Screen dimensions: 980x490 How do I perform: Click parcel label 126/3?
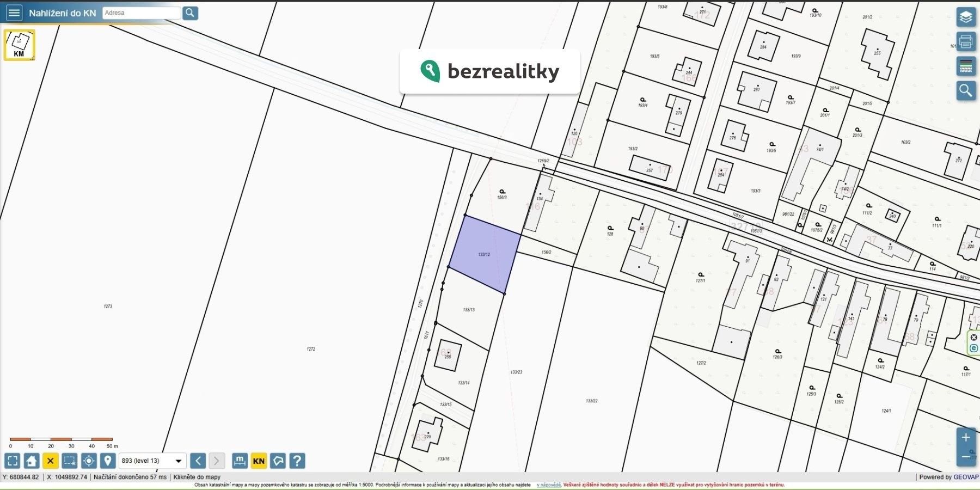point(777,357)
